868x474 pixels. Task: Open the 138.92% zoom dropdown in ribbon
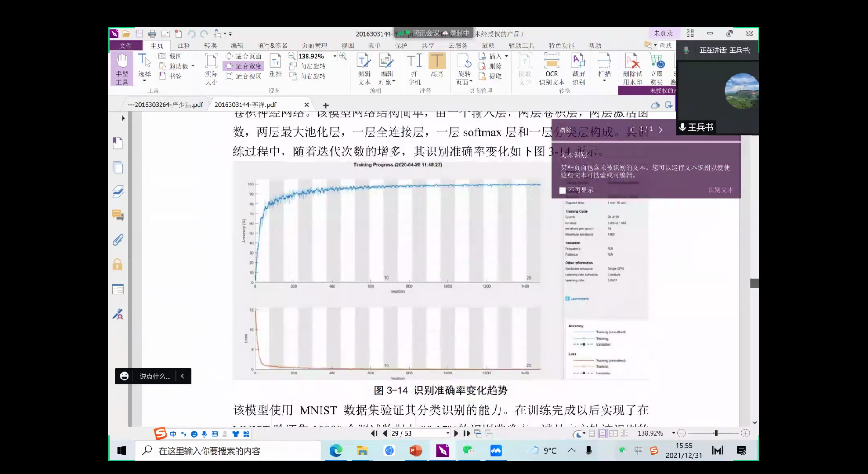tap(335, 56)
